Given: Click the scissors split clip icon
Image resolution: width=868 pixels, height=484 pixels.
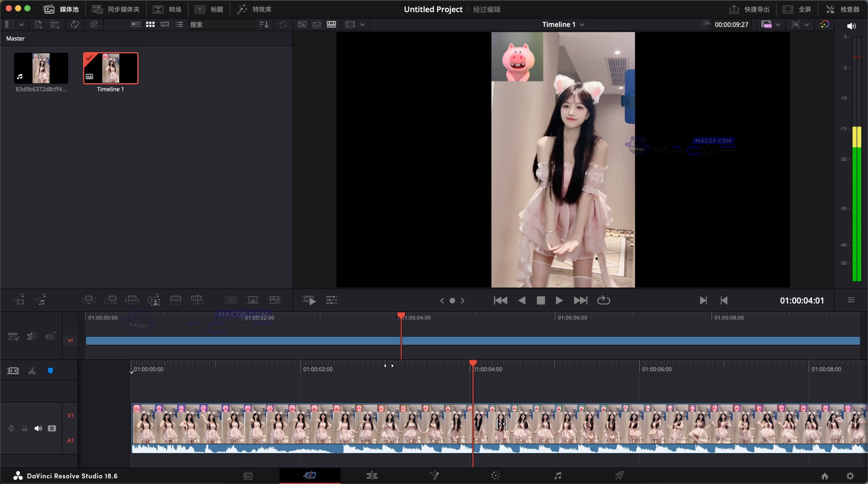Looking at the screenshot, I should (31, 371).
